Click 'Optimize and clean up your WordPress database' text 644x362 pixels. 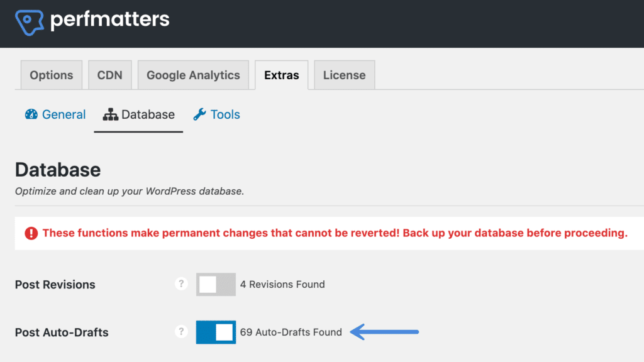coord(130,191)
